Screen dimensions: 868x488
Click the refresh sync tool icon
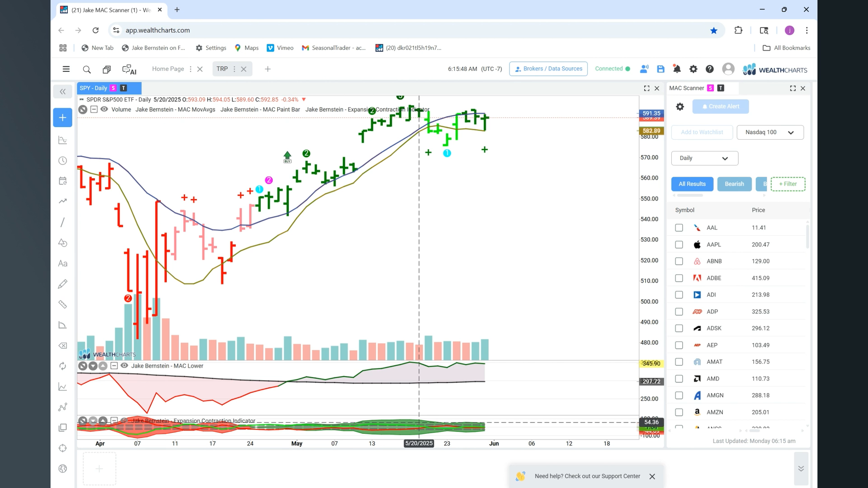[x=63, y=366]
